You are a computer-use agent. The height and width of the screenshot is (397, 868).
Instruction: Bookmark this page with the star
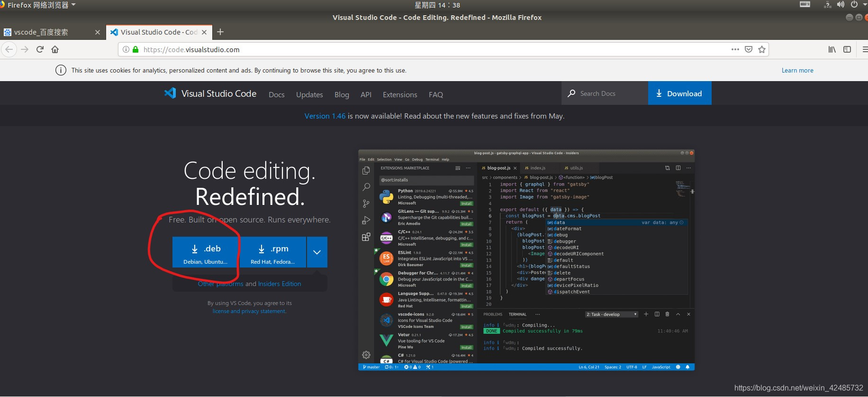pos(762,49)
